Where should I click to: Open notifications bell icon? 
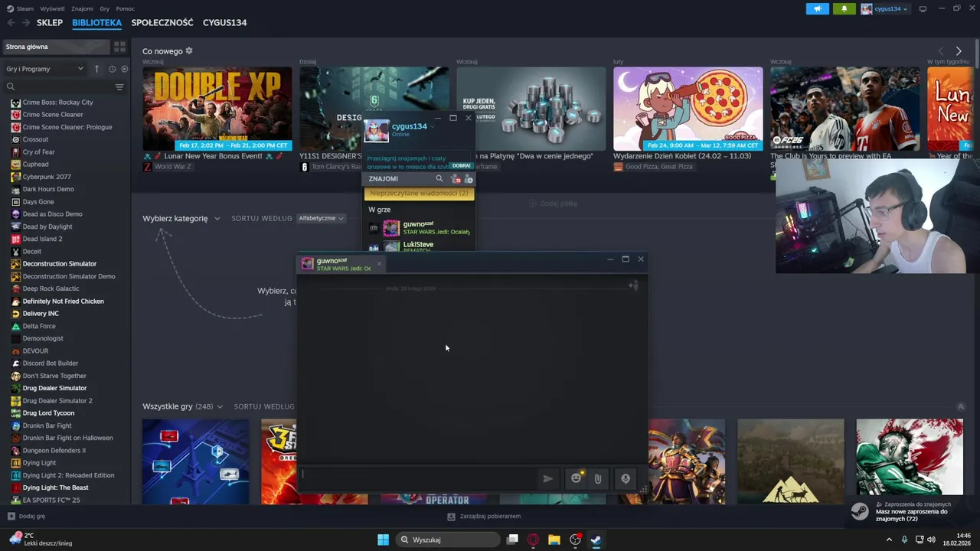click(x=844, y=8)
